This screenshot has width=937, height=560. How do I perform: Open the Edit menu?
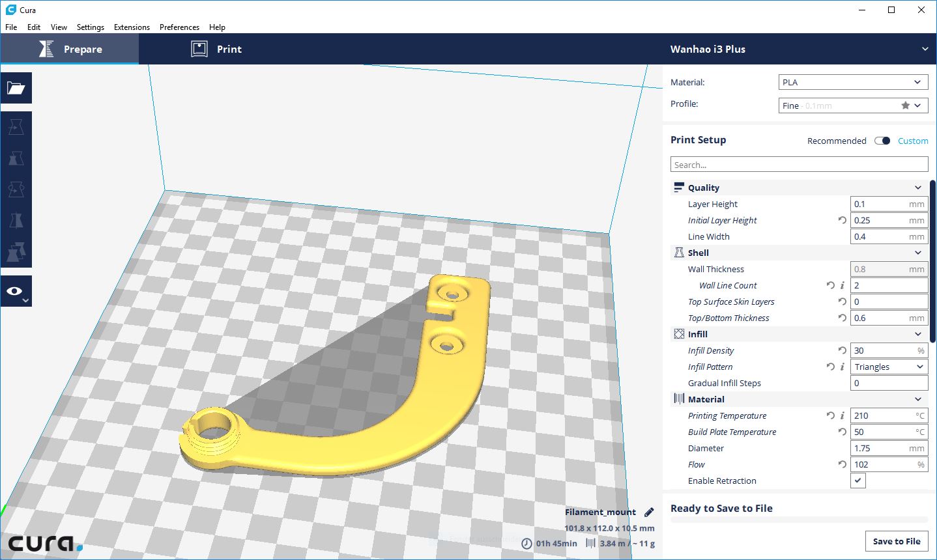[x=34, y=27]
